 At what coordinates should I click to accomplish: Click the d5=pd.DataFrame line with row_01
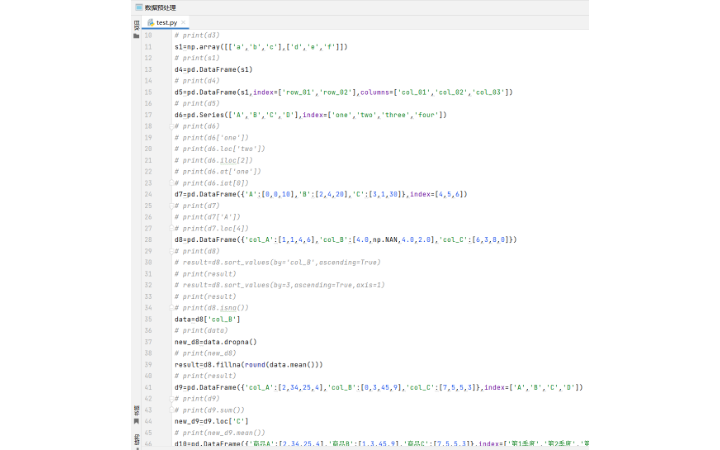(x=343, y=92)
